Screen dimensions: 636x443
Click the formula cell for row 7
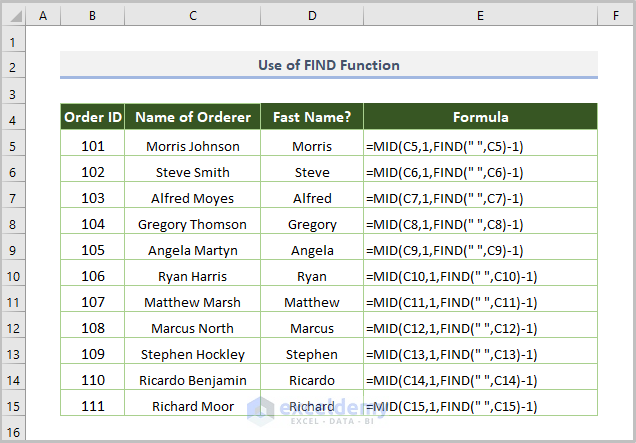pyautogui.click(x=480, y=199)
